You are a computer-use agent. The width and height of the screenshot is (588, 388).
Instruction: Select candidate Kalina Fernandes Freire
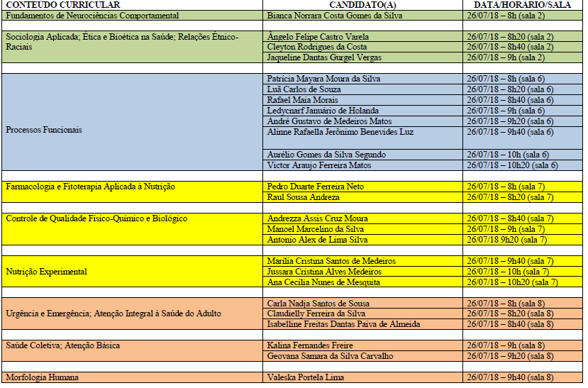click(362, 345)
